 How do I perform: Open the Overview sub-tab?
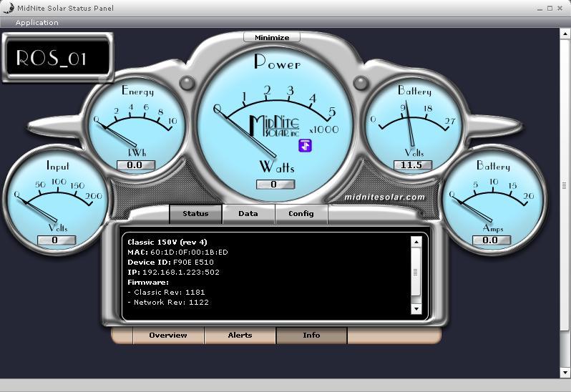[x=168, y=335]
